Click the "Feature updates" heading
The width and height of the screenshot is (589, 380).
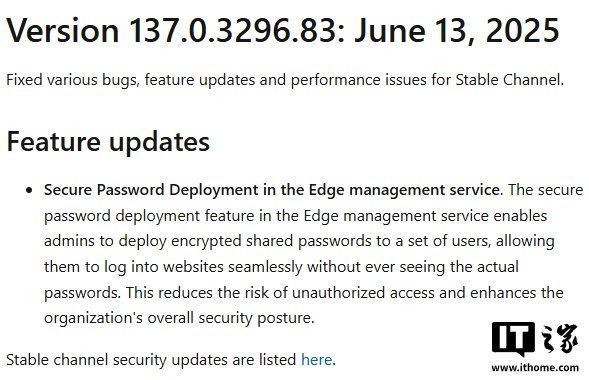click(108, 142)
